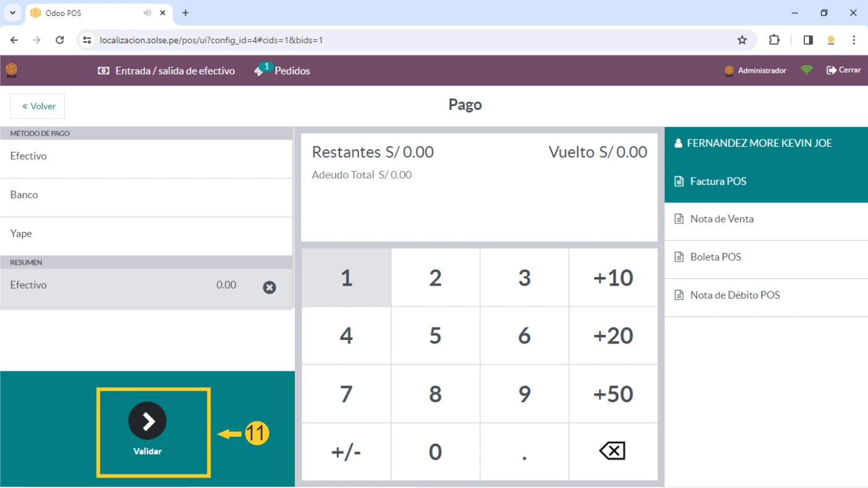Select Boleta POS document type

click(x=715, y=257)
